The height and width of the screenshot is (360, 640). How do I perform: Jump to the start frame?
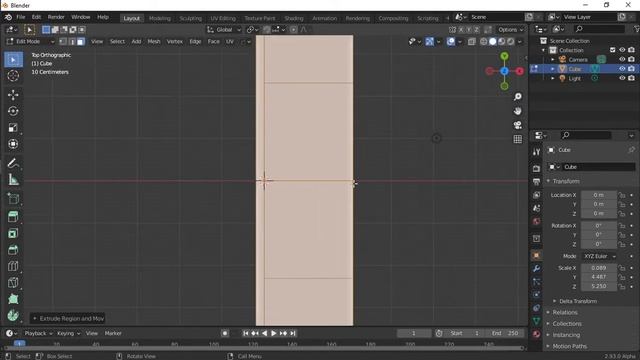coord(245,333)
